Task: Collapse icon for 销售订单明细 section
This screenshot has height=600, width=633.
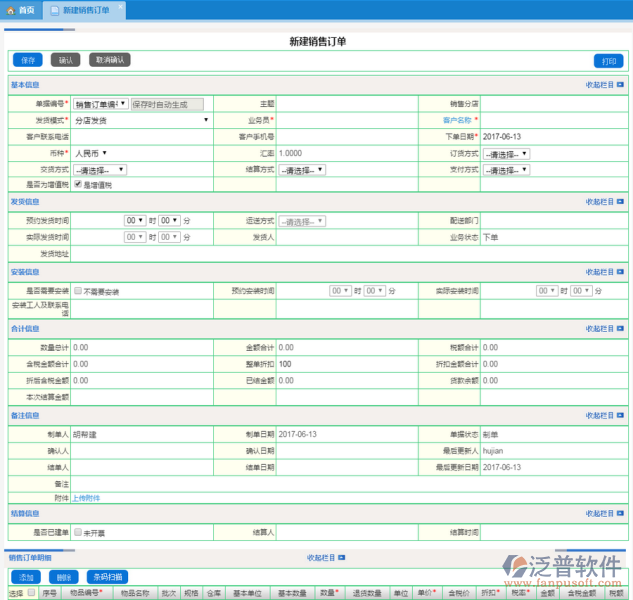Action: point(342,558)
